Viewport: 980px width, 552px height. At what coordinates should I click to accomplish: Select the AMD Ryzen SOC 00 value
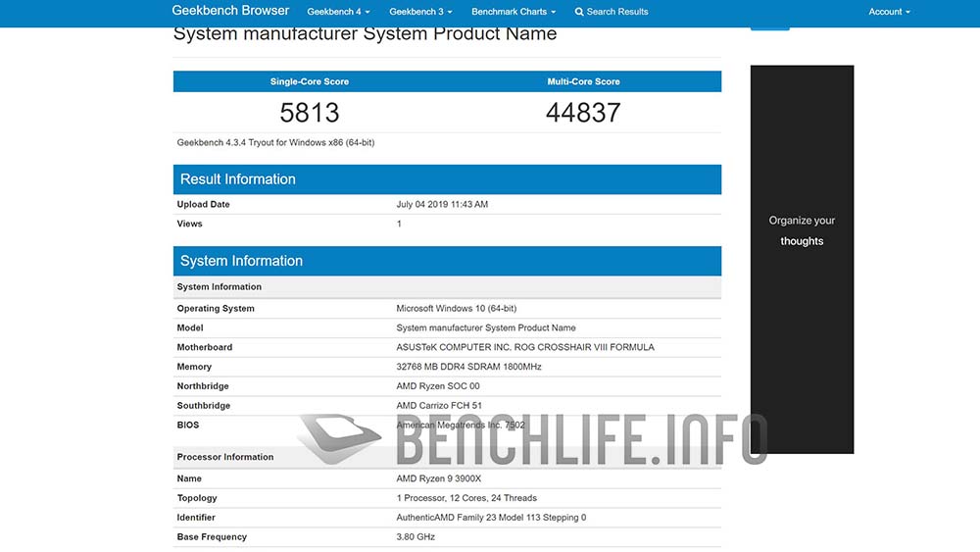[x=438, y=386]
